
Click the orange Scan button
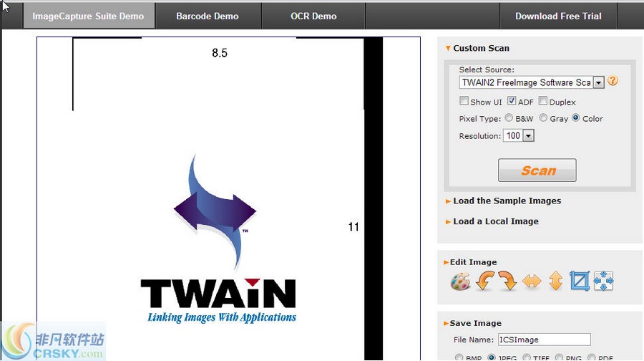pos(537,170)
